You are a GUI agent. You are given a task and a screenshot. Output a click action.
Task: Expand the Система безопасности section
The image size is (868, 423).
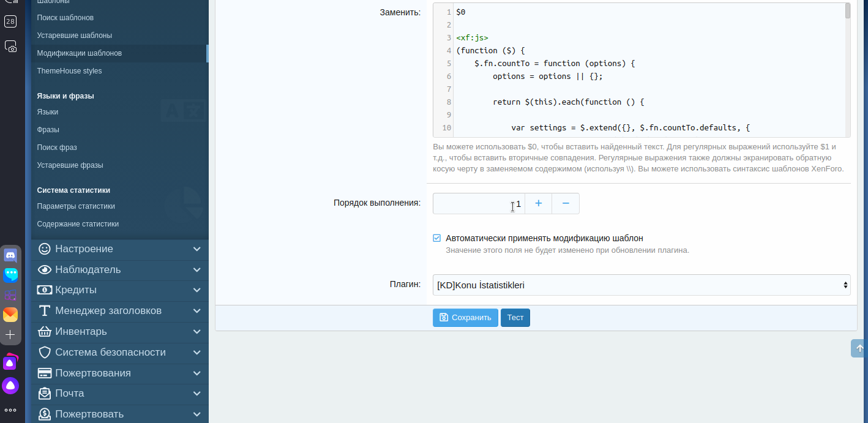tap(120, 353)
